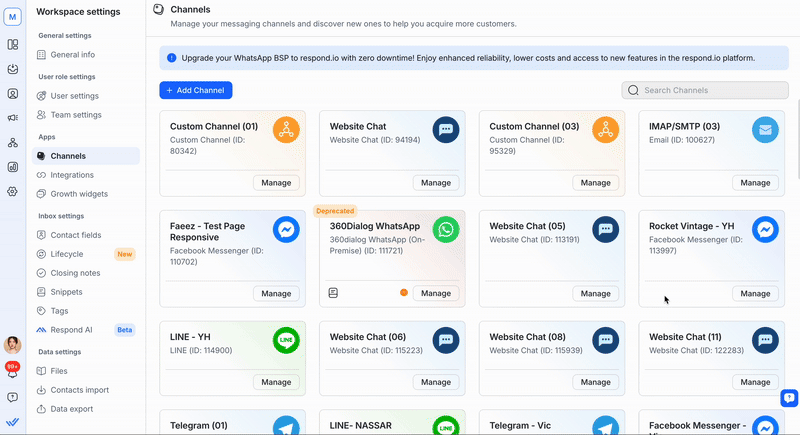Open the Broadcasts megaphone icon
Image resolution: width=800 pixels, height=435 pixels.
tap(12, 117)
